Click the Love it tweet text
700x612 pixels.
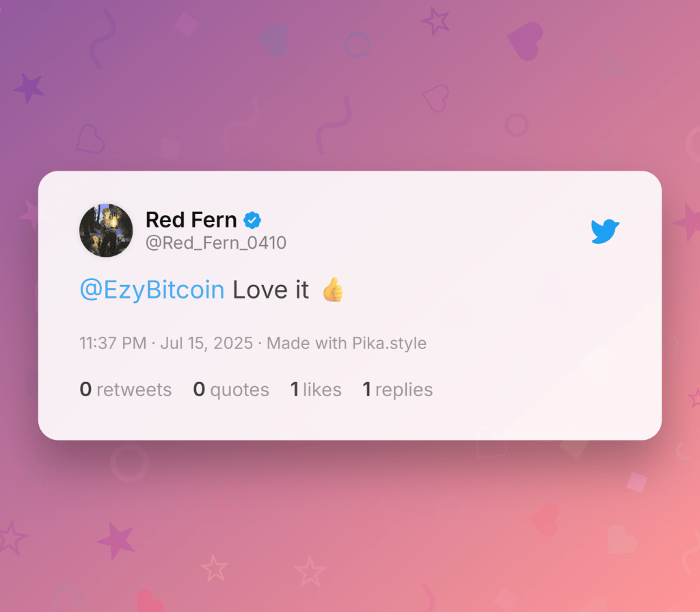pos(271,290)
